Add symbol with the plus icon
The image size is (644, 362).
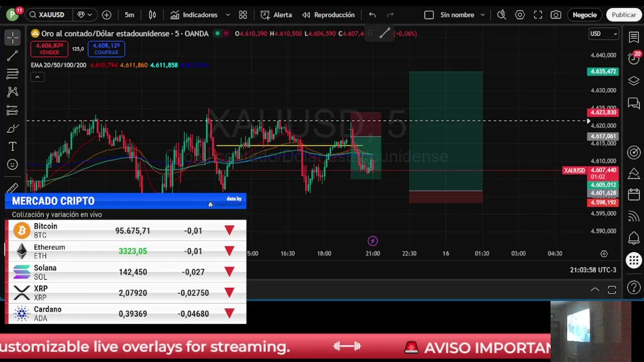107,15
